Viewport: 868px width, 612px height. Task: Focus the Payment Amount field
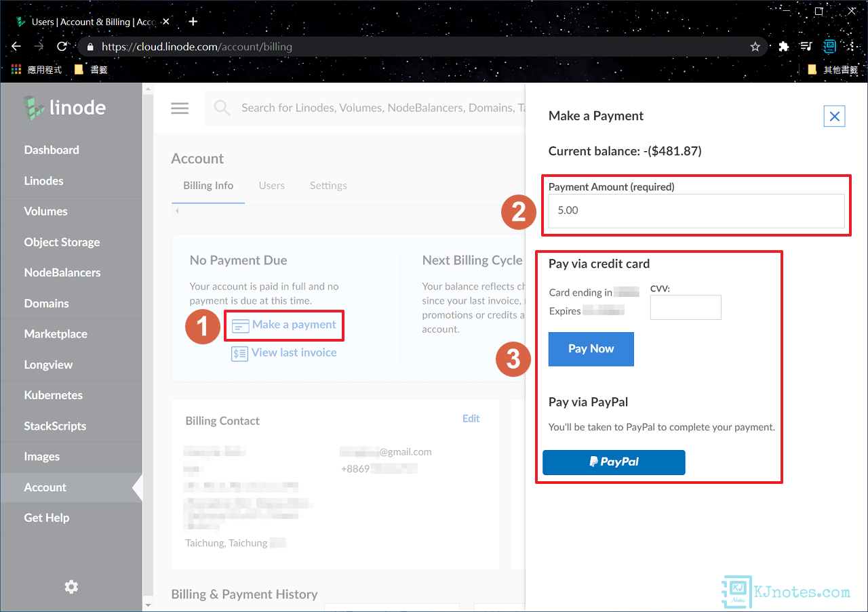point(696,211)
